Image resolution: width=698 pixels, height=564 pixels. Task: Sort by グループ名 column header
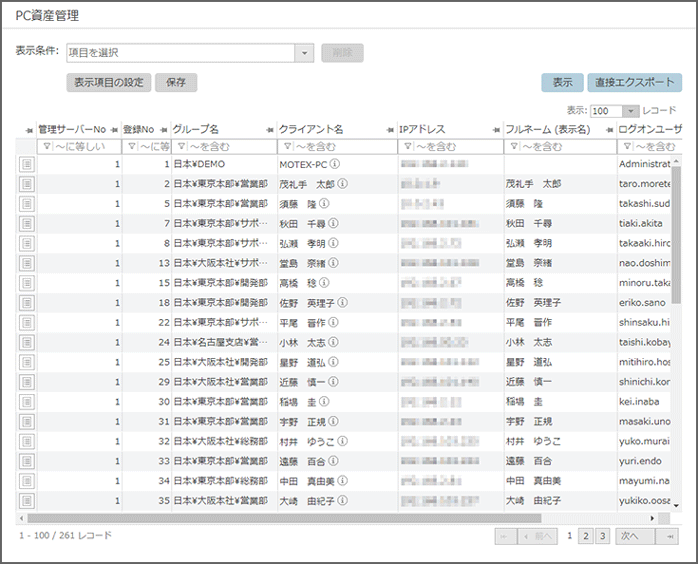pyautogui.click(x=195, y=130)
